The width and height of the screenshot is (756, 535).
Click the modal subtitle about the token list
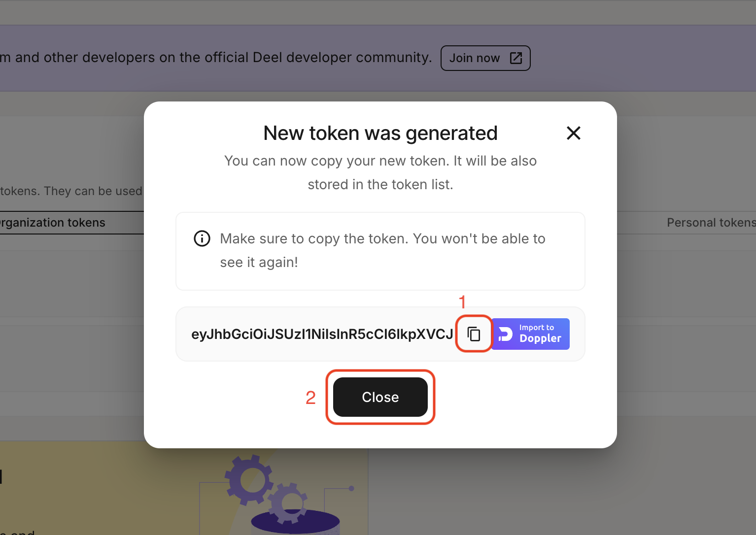380,172
